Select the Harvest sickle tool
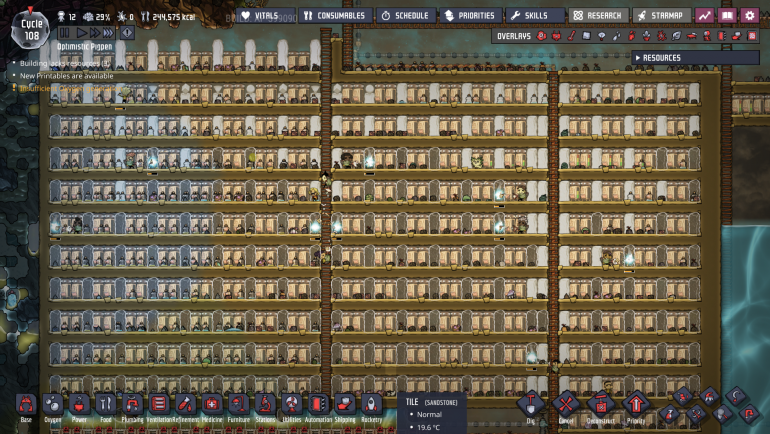770x434 pixels. coord(736,395)
